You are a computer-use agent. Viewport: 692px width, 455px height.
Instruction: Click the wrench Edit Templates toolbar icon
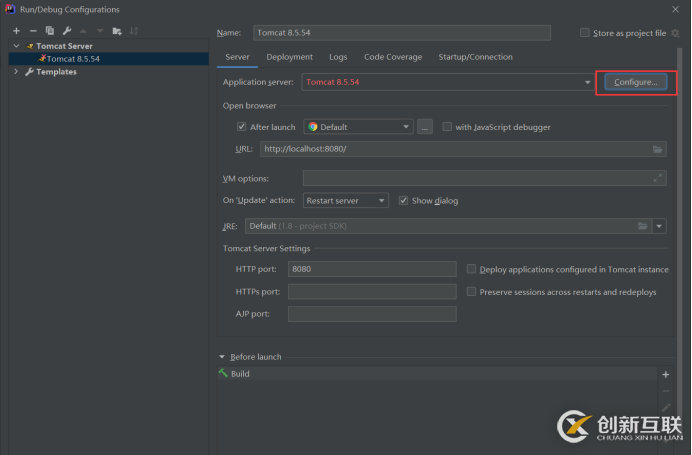66,31
